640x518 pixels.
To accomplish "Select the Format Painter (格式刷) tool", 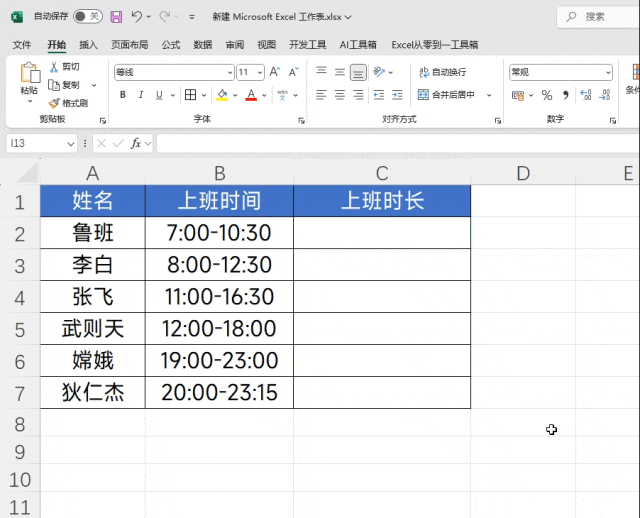I will (x=68, y=103).
